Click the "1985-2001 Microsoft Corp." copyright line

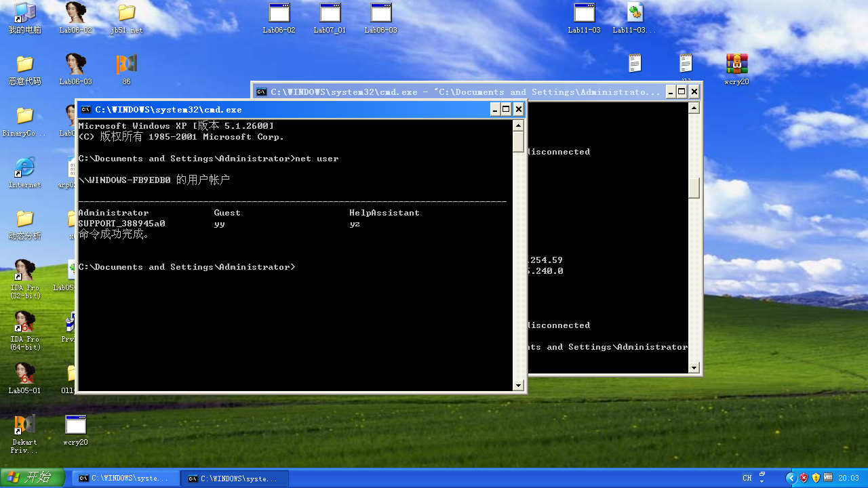coord(181,137)
